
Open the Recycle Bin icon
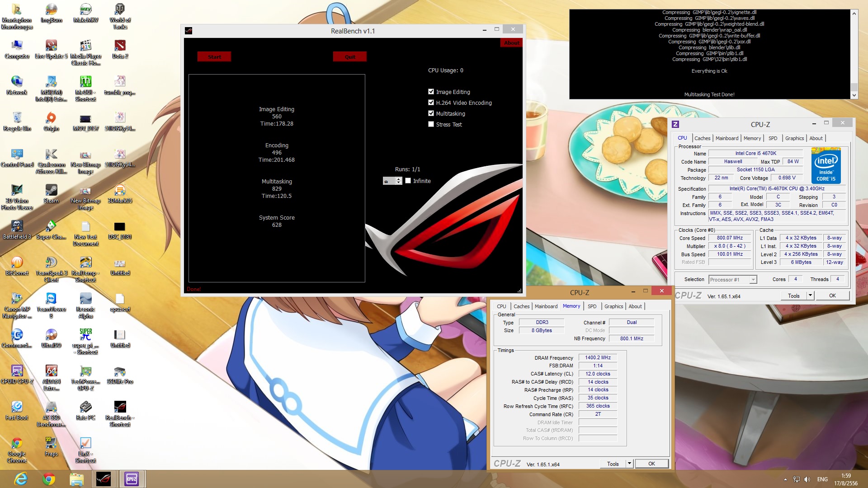tap(17, 118)
